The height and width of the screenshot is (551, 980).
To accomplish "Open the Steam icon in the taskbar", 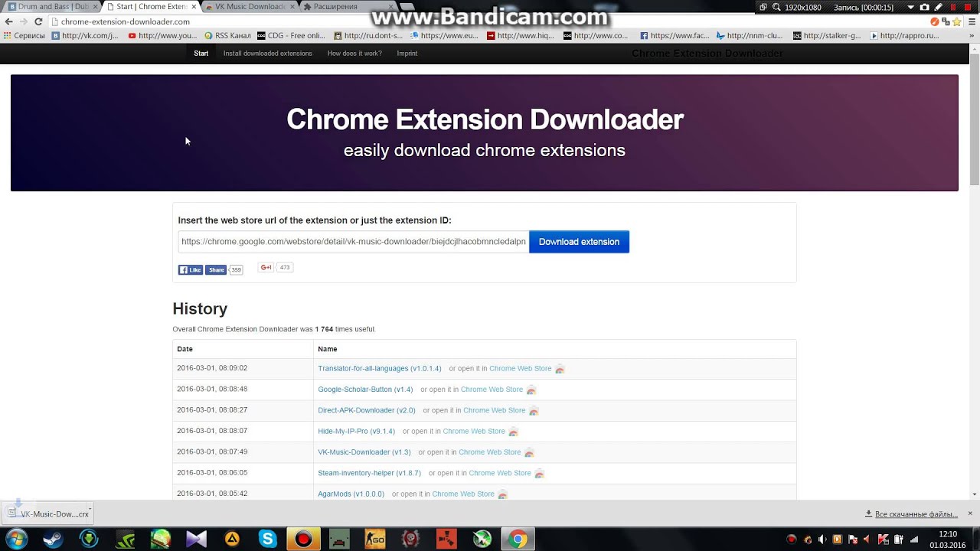I will click(x=53, y=539).
